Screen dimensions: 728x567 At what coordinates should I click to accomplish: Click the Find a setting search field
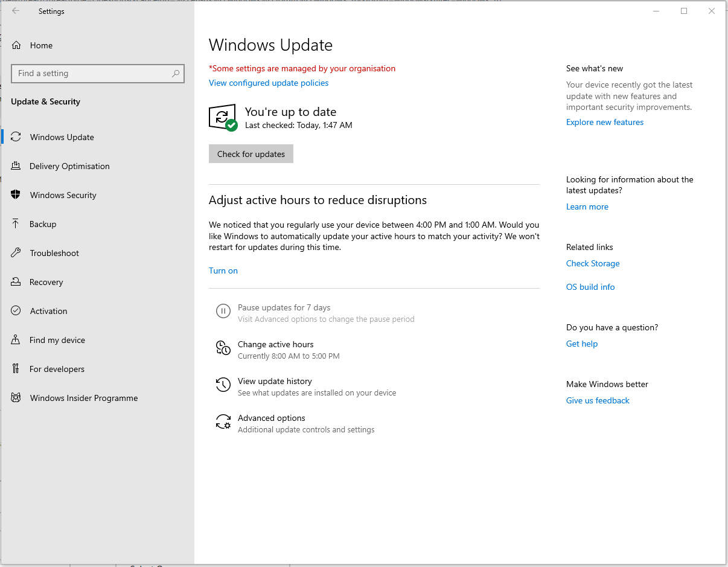coord(98,74)
